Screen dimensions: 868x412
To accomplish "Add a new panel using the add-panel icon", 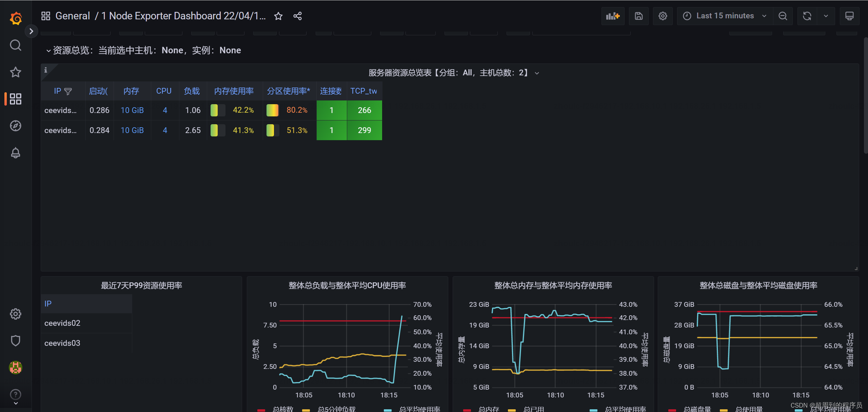I will point(612,16).
